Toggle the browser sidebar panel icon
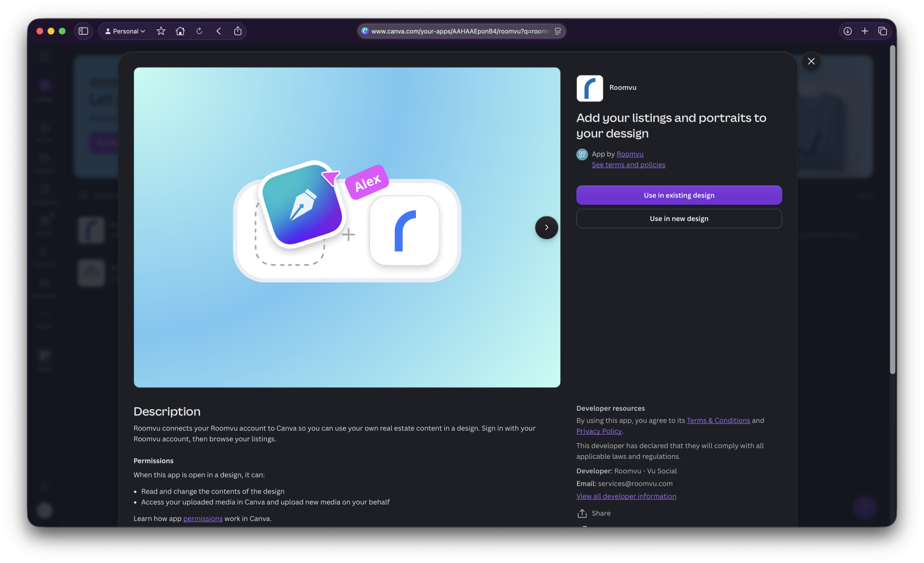 click(83, 31)
